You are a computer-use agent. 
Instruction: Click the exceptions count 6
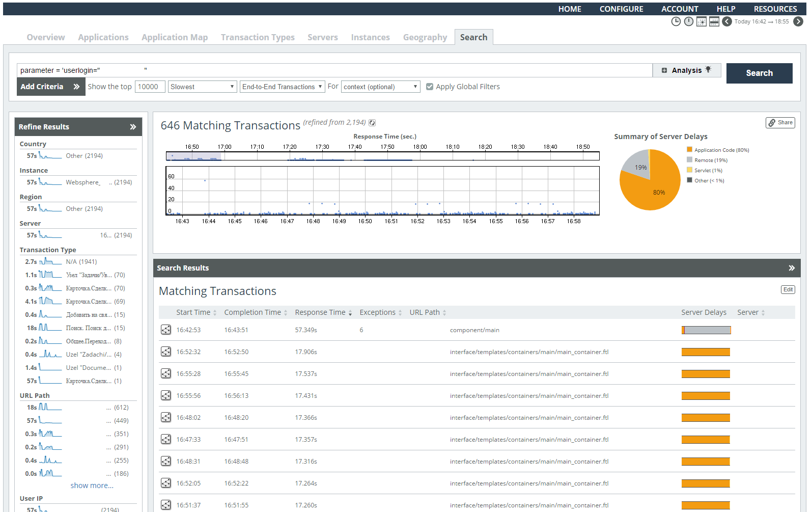coord(361,330)
